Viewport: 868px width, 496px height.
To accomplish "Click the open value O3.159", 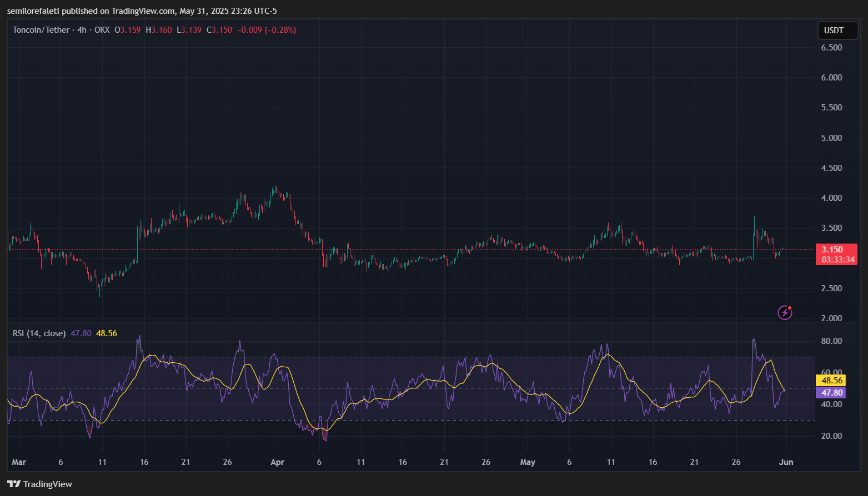I will click(128, 30).
